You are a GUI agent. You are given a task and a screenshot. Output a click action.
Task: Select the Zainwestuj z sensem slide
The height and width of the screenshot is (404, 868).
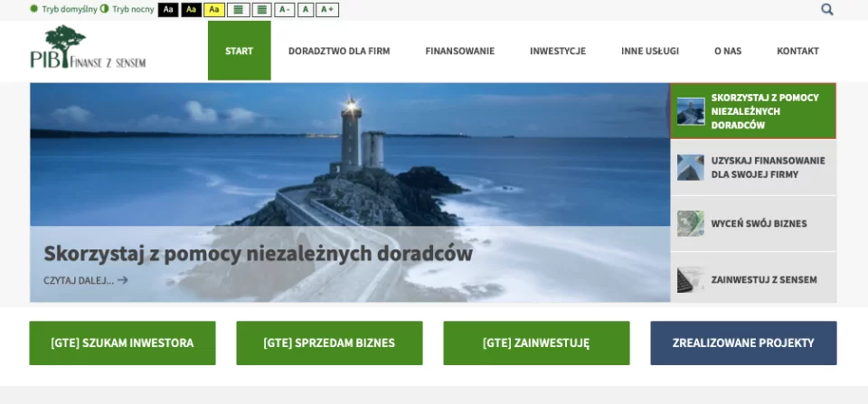(753, 279)
